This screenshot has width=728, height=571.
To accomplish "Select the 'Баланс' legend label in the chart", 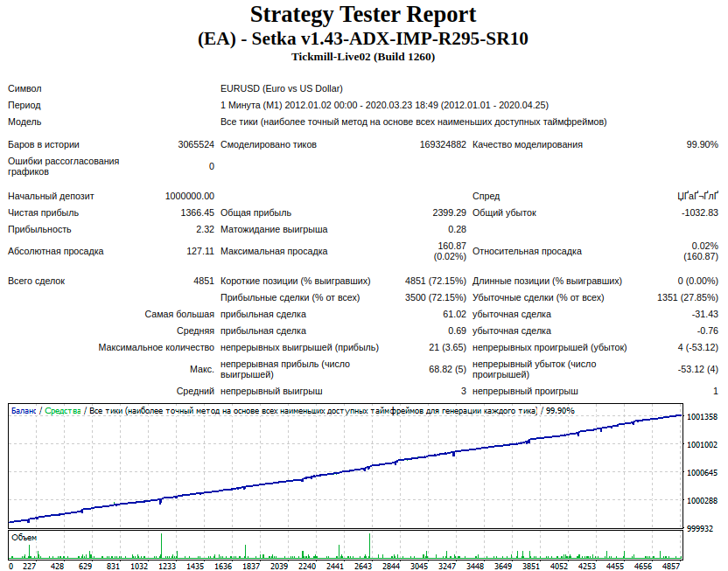I will 24,411.
